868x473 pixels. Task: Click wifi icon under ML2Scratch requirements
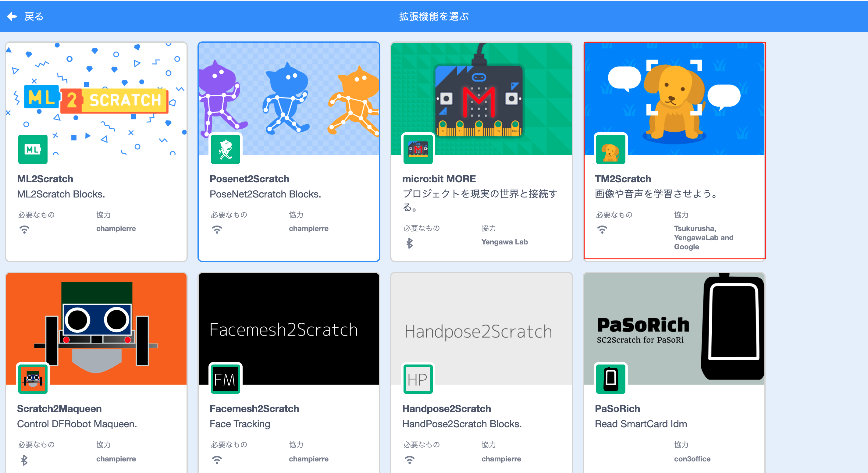tap(24, 230)
